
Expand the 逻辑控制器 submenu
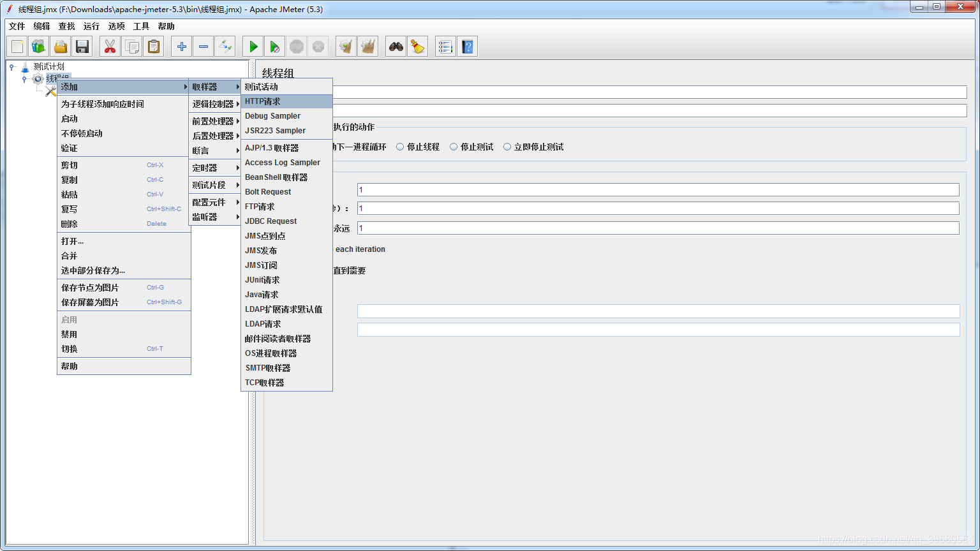tap(215, 104)
